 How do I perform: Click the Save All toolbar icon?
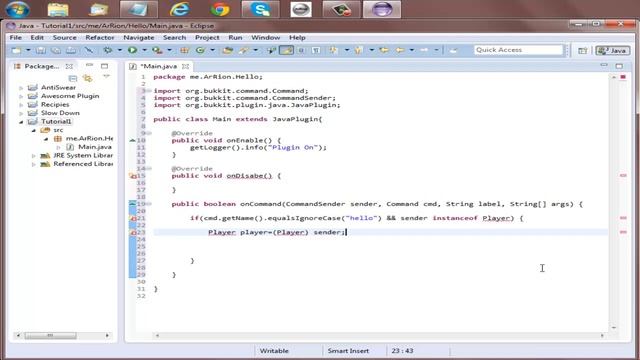pos(56,50)
